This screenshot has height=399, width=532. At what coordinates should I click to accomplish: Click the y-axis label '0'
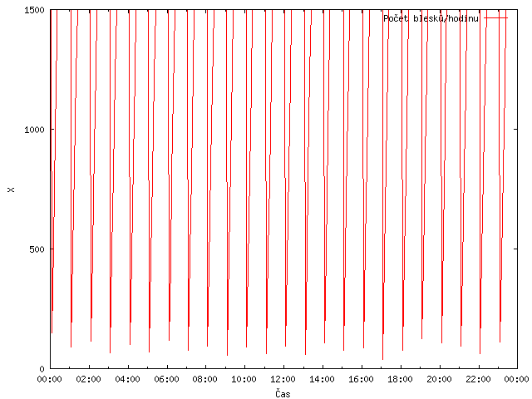point(42,369)
